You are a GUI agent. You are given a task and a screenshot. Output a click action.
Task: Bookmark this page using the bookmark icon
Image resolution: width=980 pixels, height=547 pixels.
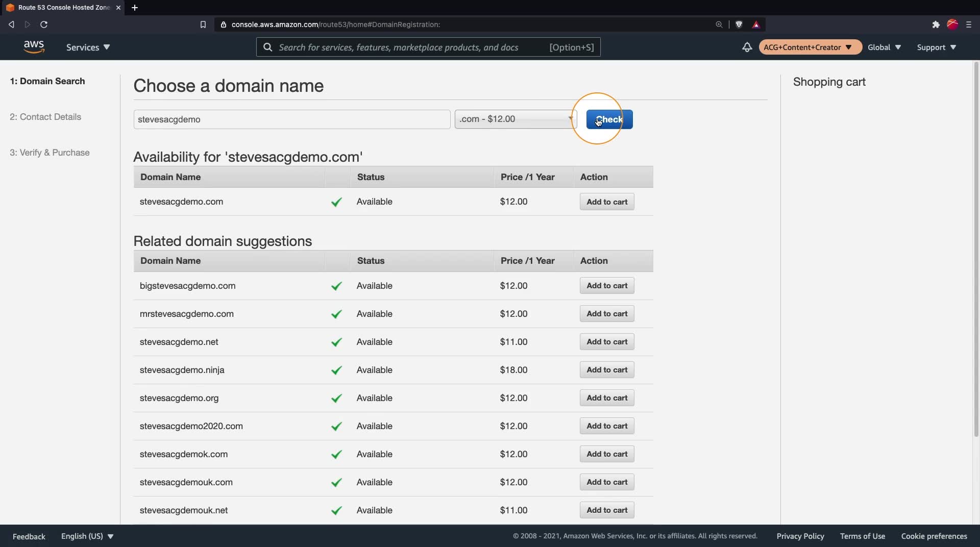click(x=203, y=24)
